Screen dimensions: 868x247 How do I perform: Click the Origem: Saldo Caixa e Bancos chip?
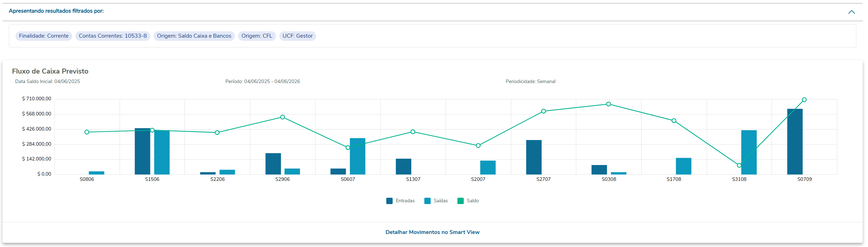[194, 36]
